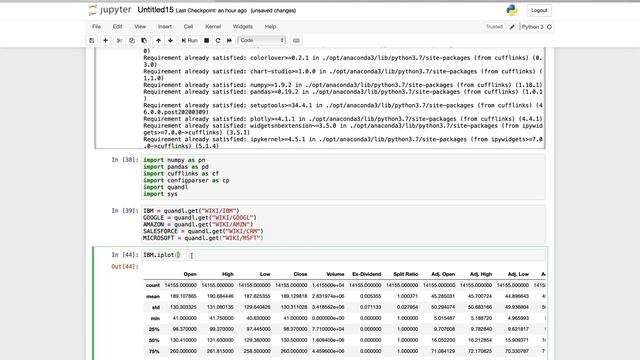Viewport: 640px width, 360px height.
Task: Click the Out[44] output prompt
Action: 125,267
